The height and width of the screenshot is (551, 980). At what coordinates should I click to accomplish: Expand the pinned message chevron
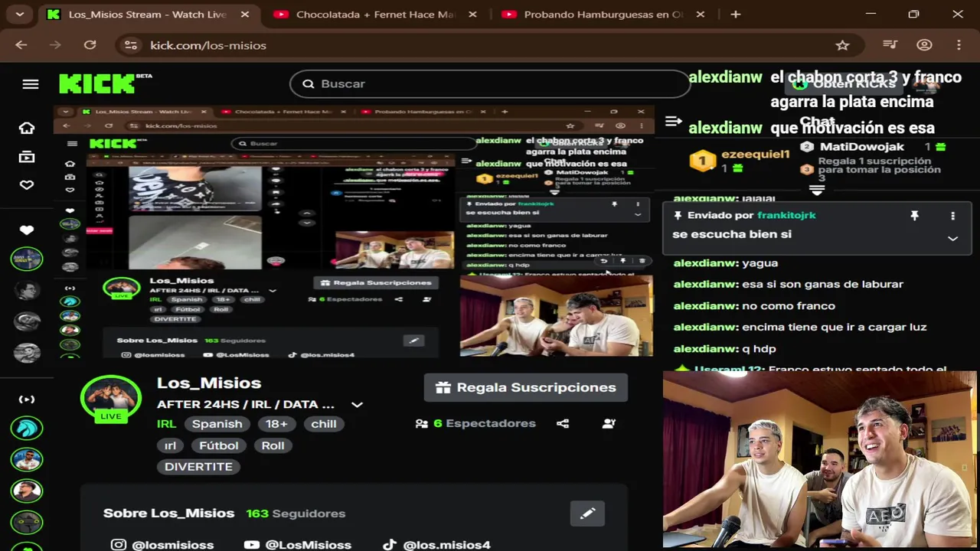click(x=952, y=238)
